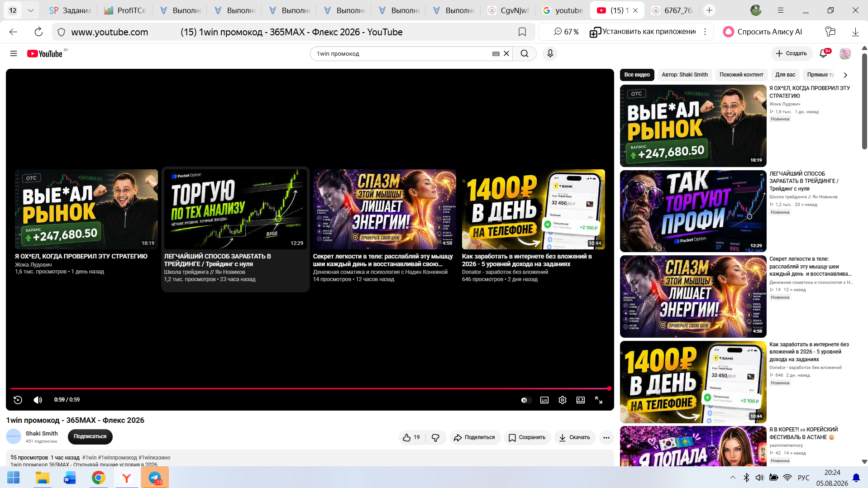
Task: Switch keyboard language РУС in tray
Action: [x=804, y=478]
